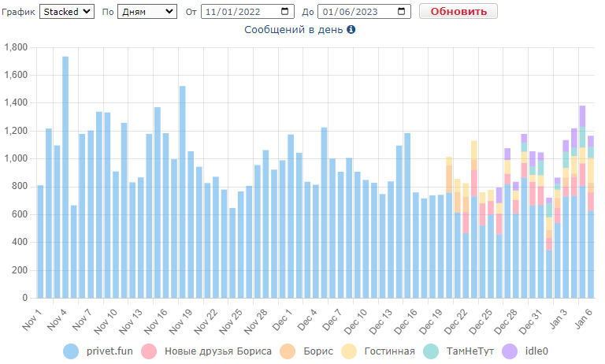Click the tallest bar on Nov 4
The height and width of the screenshot is (364, 605).
click(x=65, y=177)
